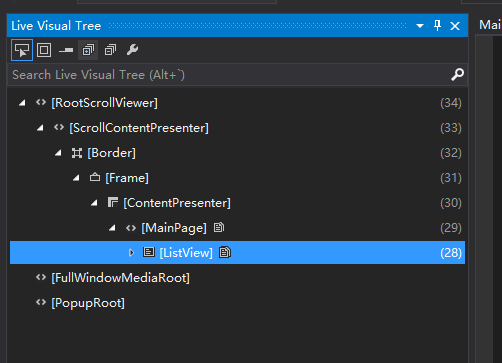Collapse the Frame node arrow

[76, 178]
